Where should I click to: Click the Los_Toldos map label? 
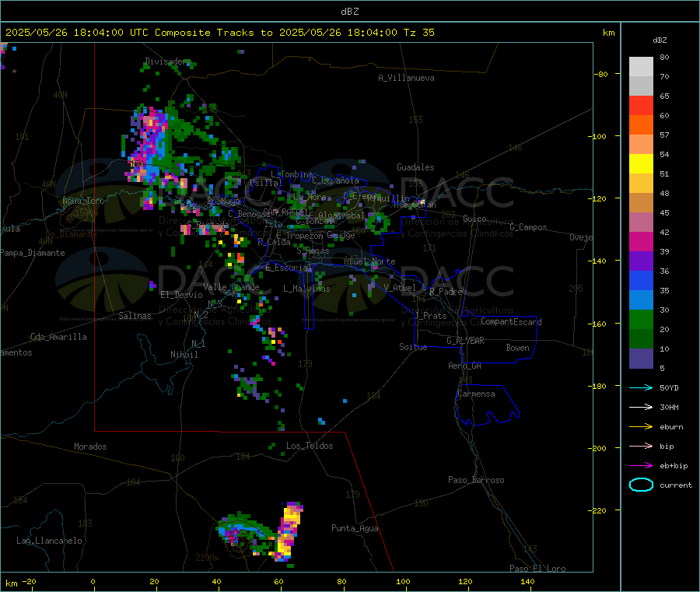310,446
